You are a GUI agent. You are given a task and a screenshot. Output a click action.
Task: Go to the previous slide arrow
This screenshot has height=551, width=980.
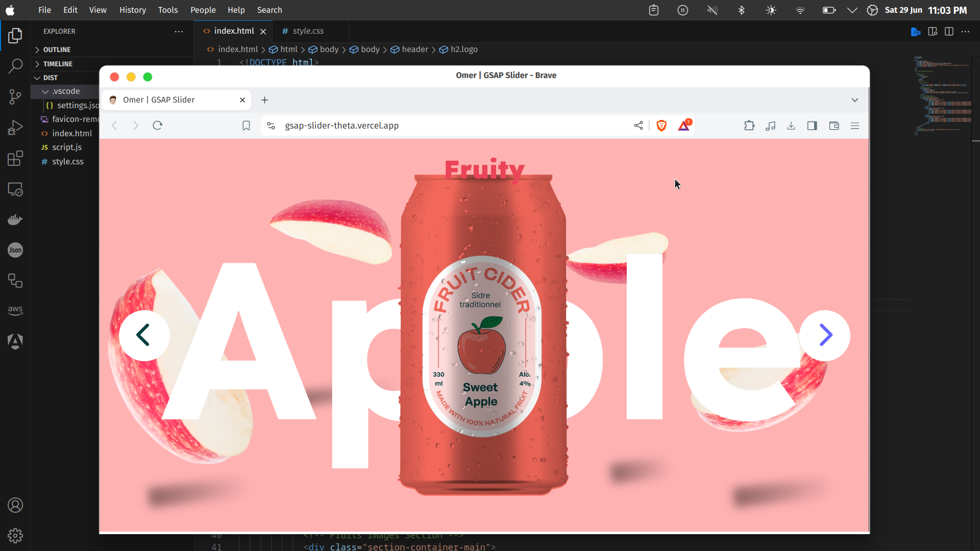[x=144, y=335]
